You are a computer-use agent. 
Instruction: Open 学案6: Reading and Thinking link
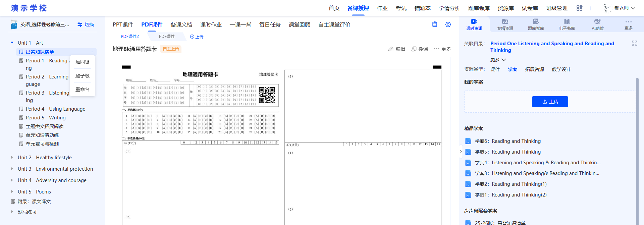click(x=508, y=141)
